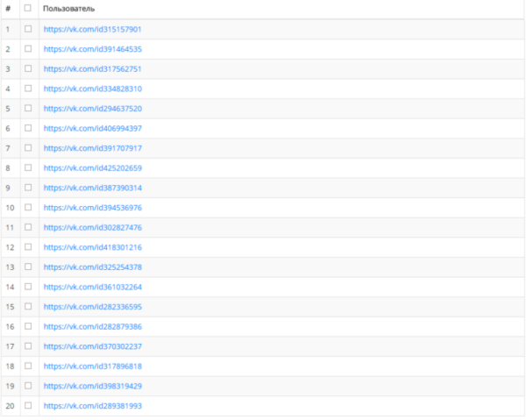Check the box for row 20

click(x=28, y=405)
